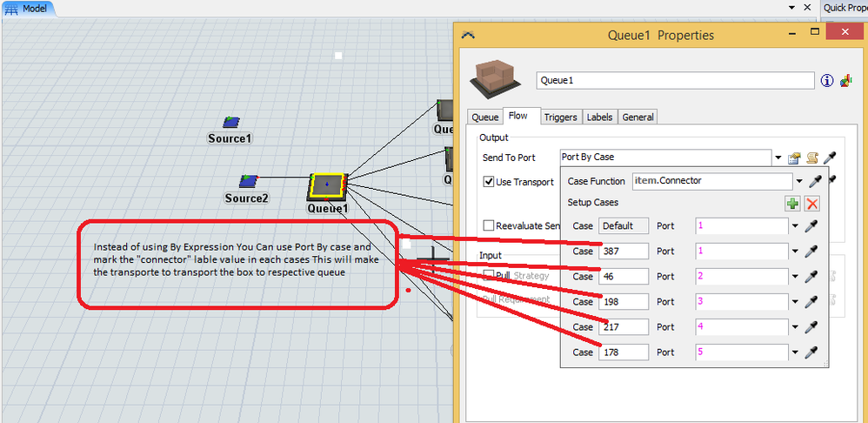Viewport: 868px width, 423px height.
Task: Select Source2 object in model
Action: tap(248, 181)
